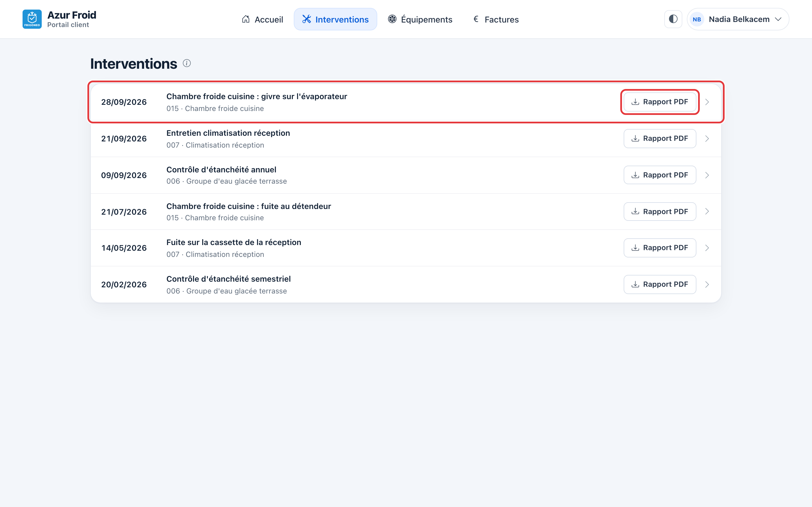Click download icon for 14/05/2026 report
Screen dimensions: 812x507
click(x=635, y=248)
